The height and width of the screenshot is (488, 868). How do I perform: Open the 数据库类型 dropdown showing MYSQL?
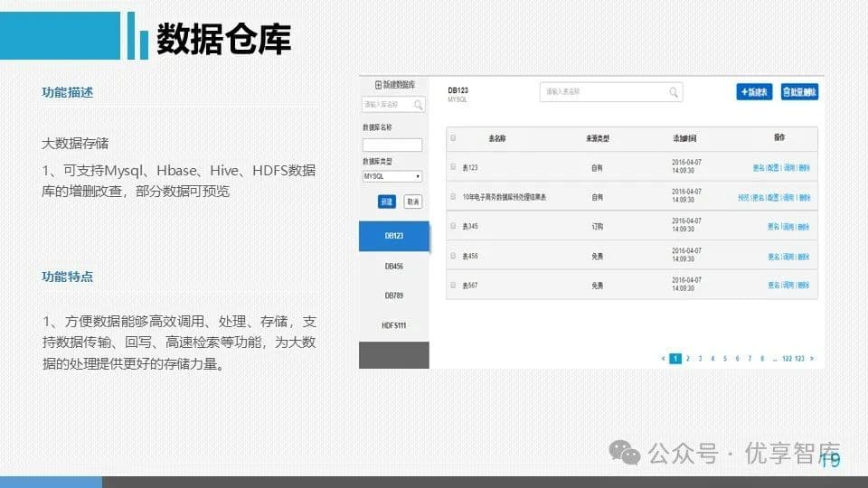click(x=392, y=176)
